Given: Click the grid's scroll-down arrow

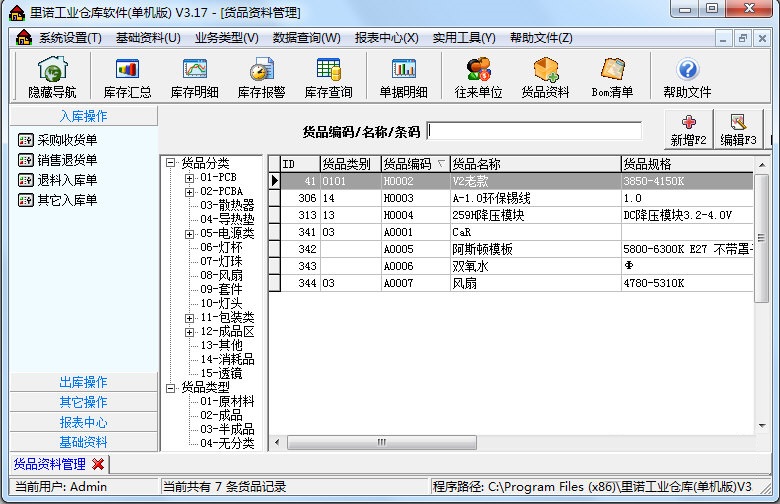Looking at the screenshot, I should click(762, 426).
